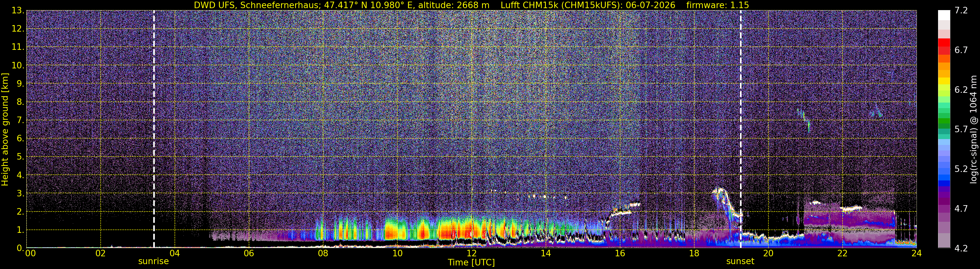
Task: Click the white top segment of the colorbar
Action: click(x=944, y=15)
